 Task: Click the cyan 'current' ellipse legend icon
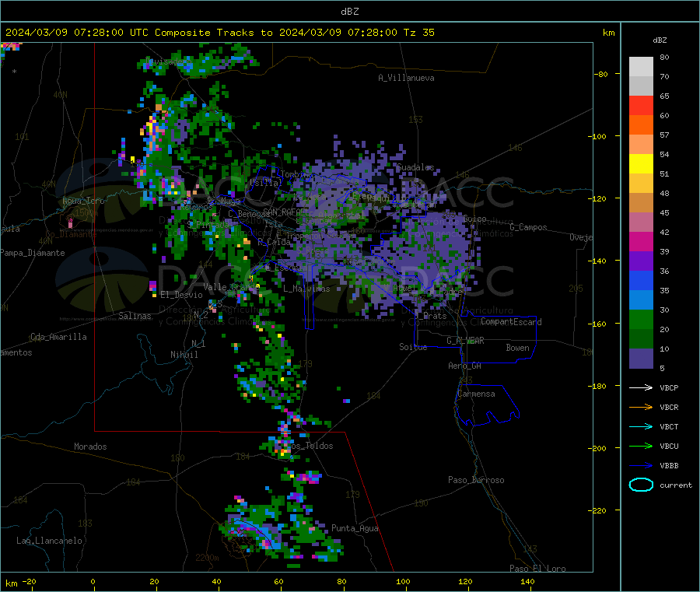click(x=641, y=485)
